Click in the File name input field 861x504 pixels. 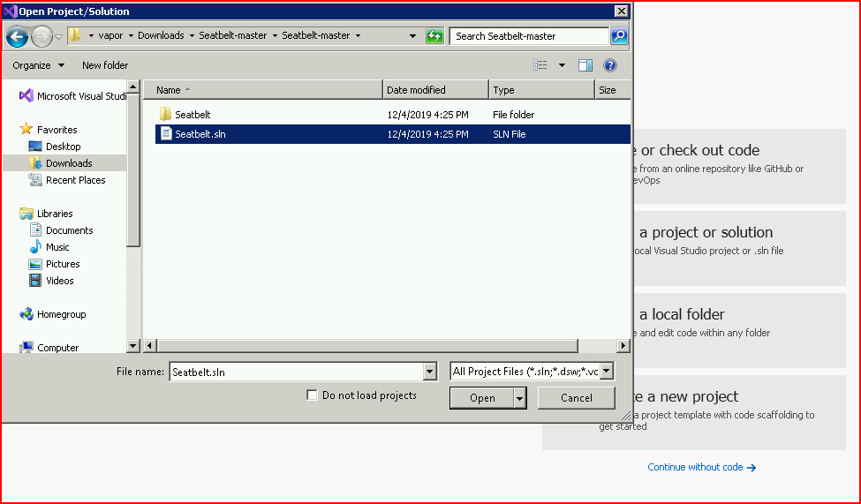[297, 372]
